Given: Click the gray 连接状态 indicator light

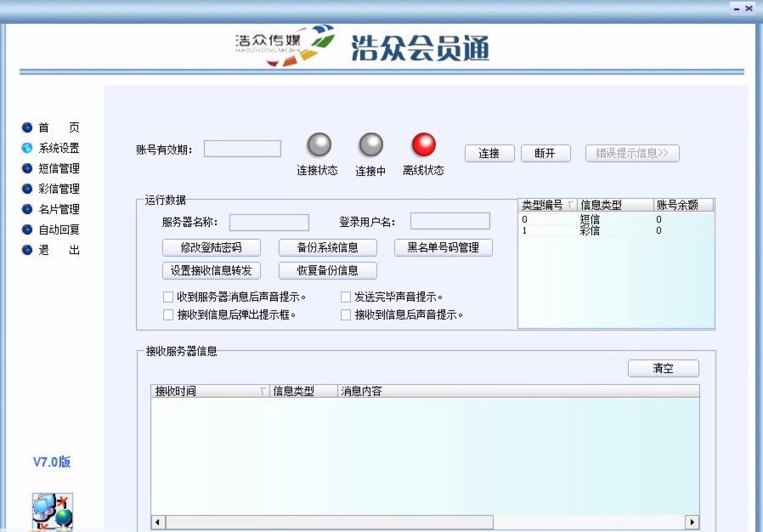Looking at the screenshot, I should click(319, 144).
